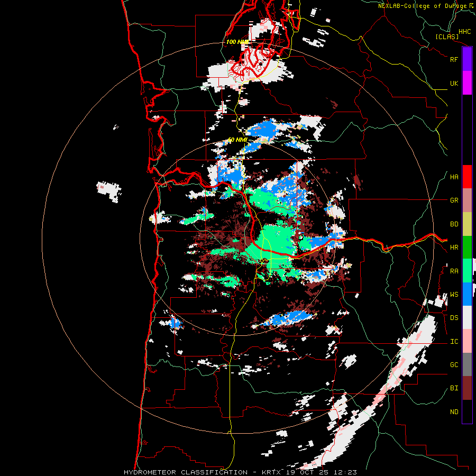
Task: Click the '[CLAS]' legend title
Action: point(447,37)
